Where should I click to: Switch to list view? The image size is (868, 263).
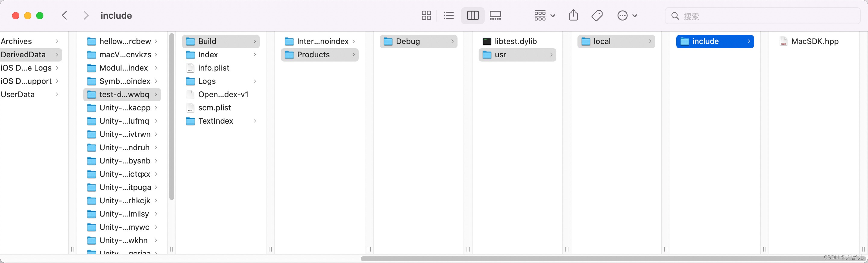tap(448, 15)
